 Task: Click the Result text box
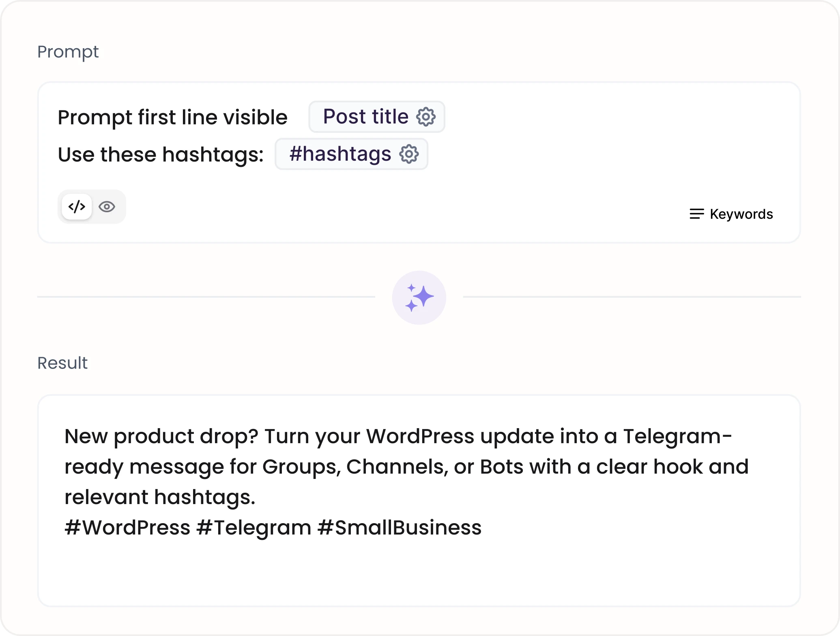tap(419, 500)
